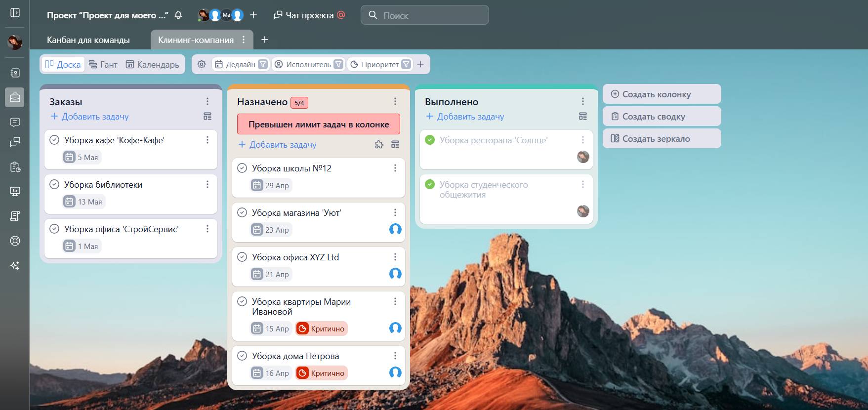Open the Дедлайн filter dropdown
Screen dimensions: 868x410
(x=263, y=64)
